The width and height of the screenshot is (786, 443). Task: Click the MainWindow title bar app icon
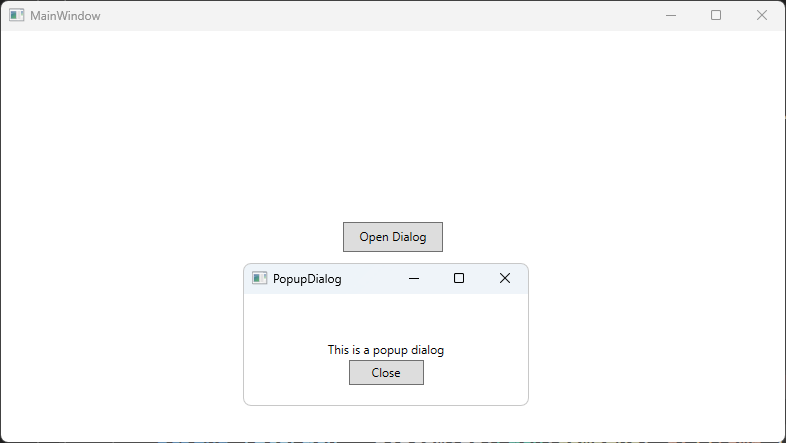coord(17,15)
